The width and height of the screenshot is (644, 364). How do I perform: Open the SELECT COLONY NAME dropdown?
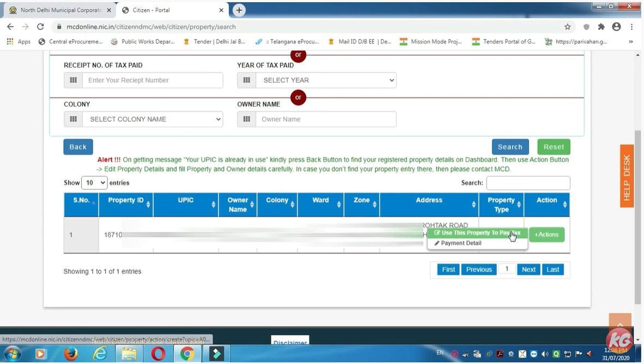coord(153,119)
